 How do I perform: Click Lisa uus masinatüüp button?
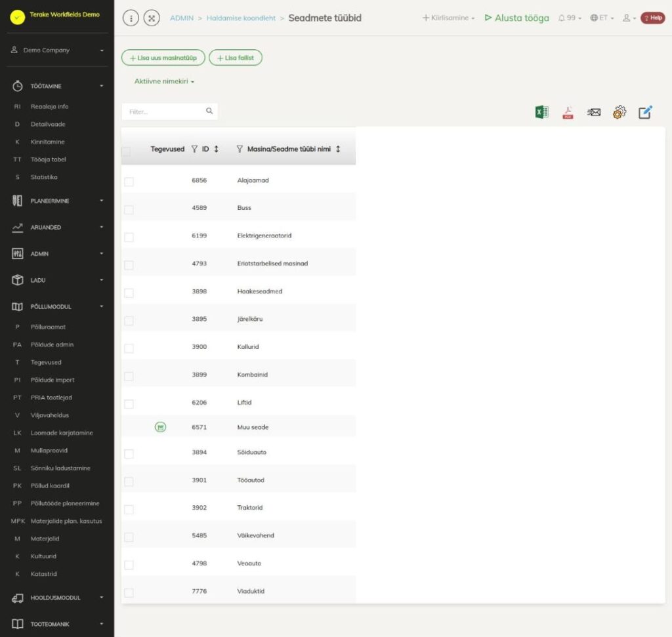click(x=163, y=58)
